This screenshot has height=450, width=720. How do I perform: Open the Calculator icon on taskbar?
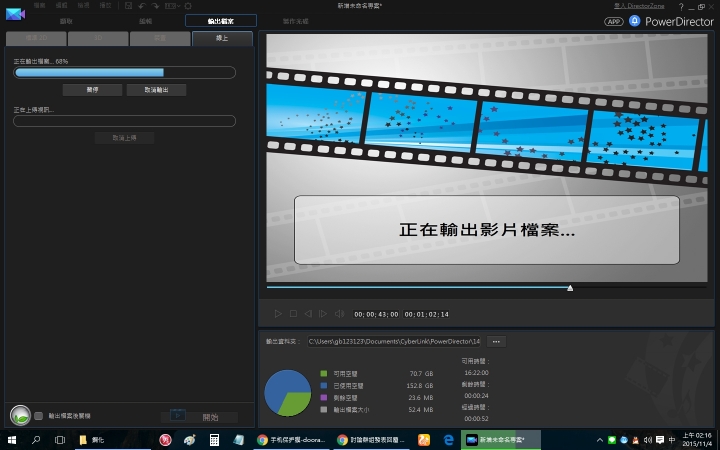tap(214, 440)
